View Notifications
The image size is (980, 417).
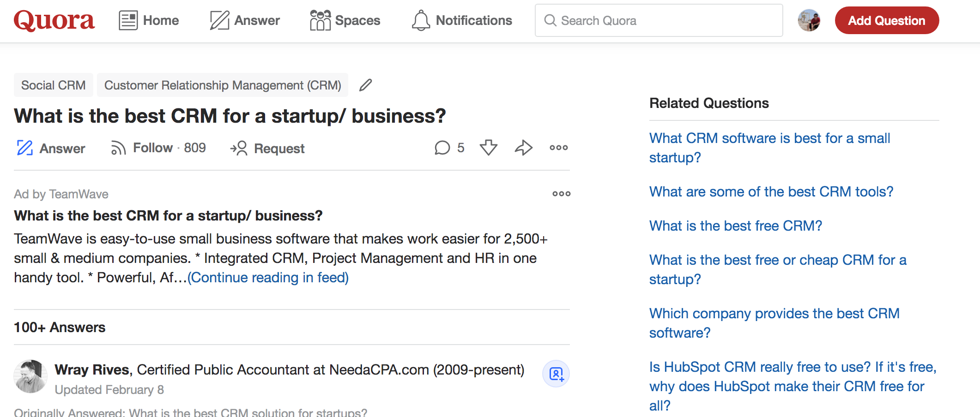click(462, 20)
